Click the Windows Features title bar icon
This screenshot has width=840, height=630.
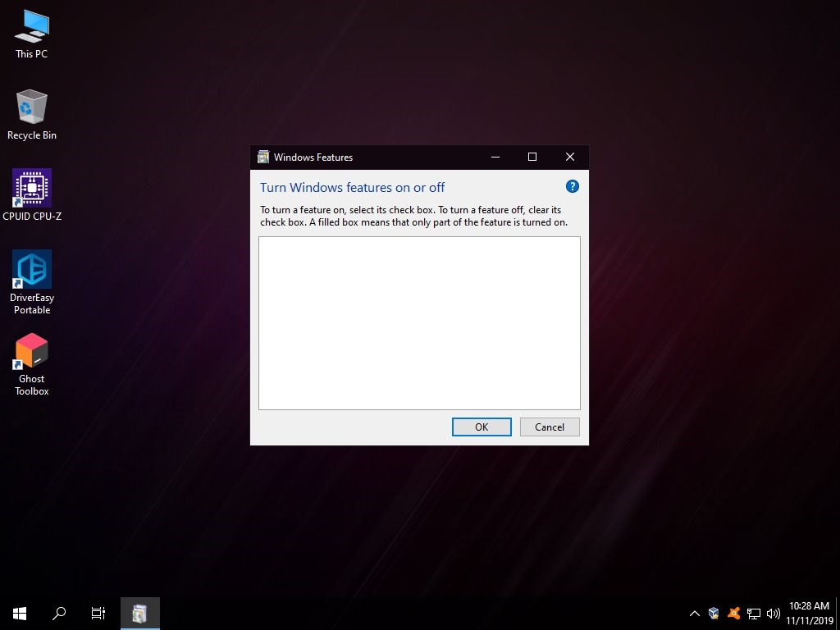(263, 157)
